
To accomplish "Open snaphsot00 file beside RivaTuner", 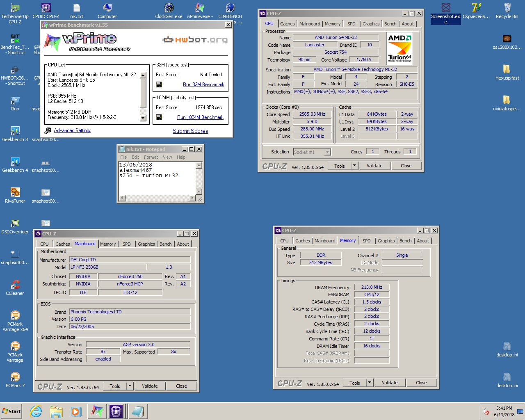I will 46,196.
